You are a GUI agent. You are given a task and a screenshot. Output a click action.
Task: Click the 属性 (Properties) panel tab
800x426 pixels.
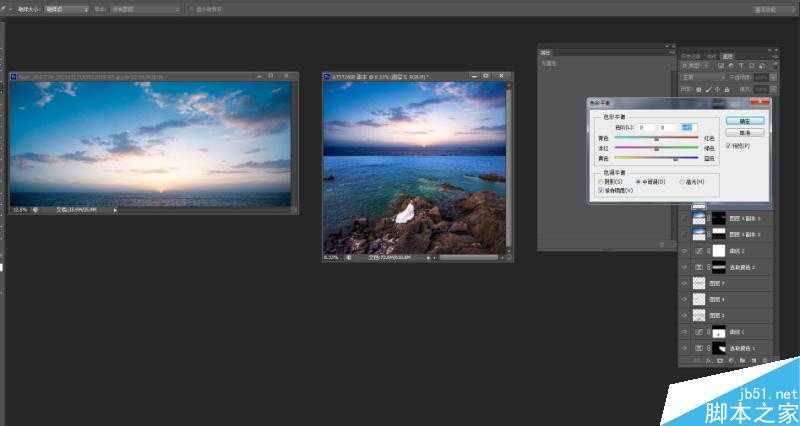pos(545,52)
